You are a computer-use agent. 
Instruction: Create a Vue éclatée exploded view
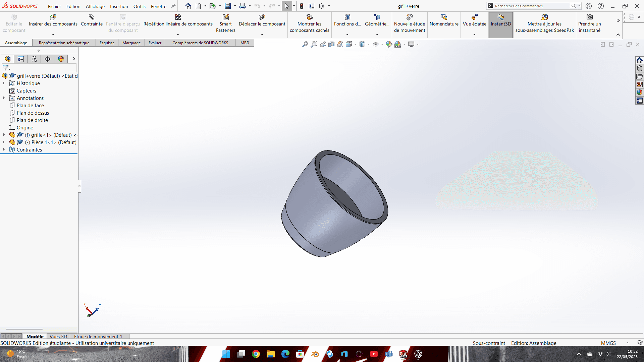pos(474,20)
